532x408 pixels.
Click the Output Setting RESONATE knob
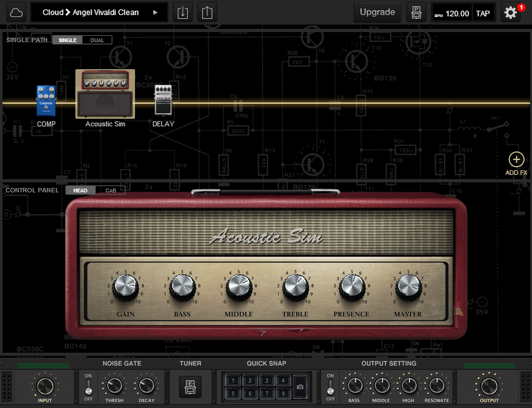[x=437, y=386]
